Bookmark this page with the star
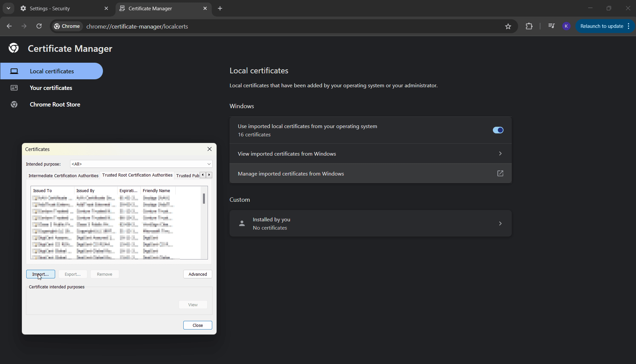This screenshot has width=636, height=364. coord(508,26)
